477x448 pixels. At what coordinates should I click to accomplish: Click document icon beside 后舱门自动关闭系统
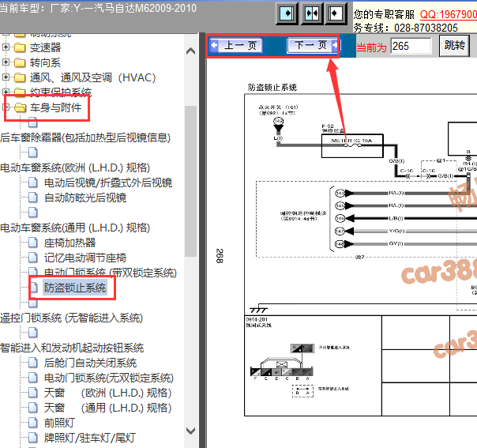coord(33,363)
